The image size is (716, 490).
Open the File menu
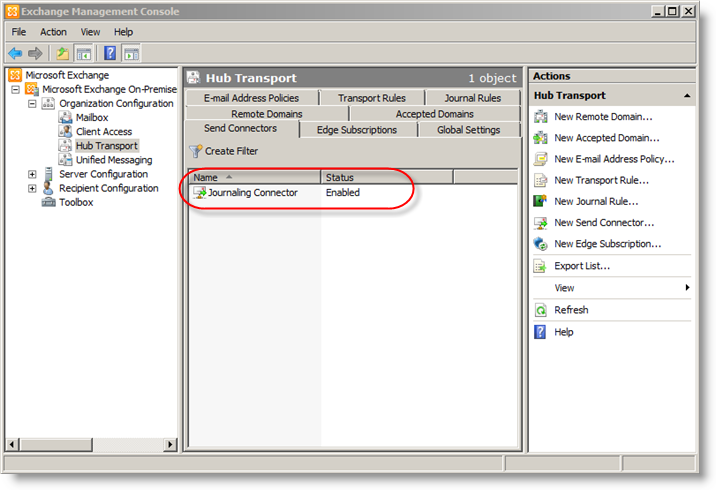point(19,32)
